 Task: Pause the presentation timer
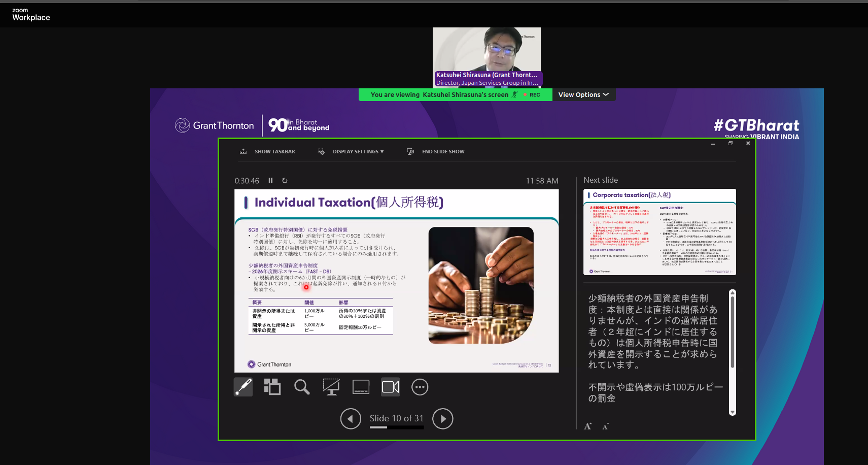coord(270,181)
